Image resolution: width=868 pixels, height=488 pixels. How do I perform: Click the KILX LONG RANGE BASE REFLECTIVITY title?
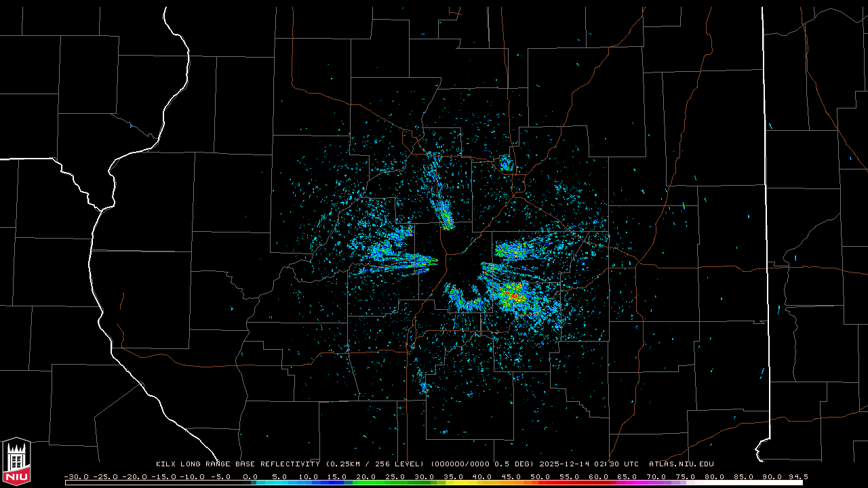pyautogui.click(x=237, y=464)
